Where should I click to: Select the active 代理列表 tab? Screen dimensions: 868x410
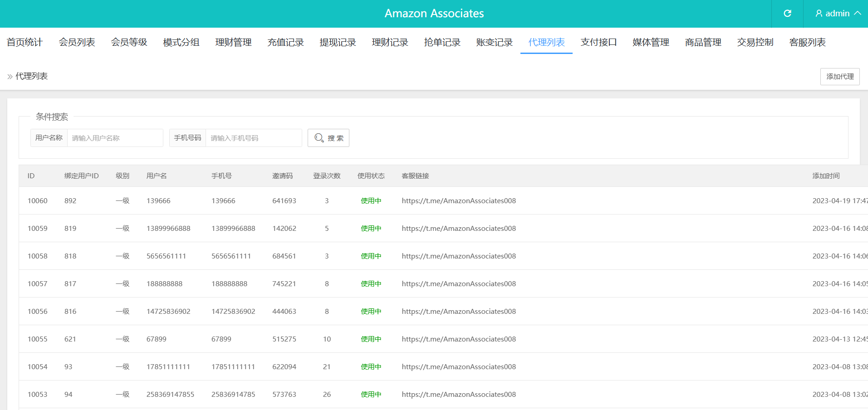click(x=547, y=42)
